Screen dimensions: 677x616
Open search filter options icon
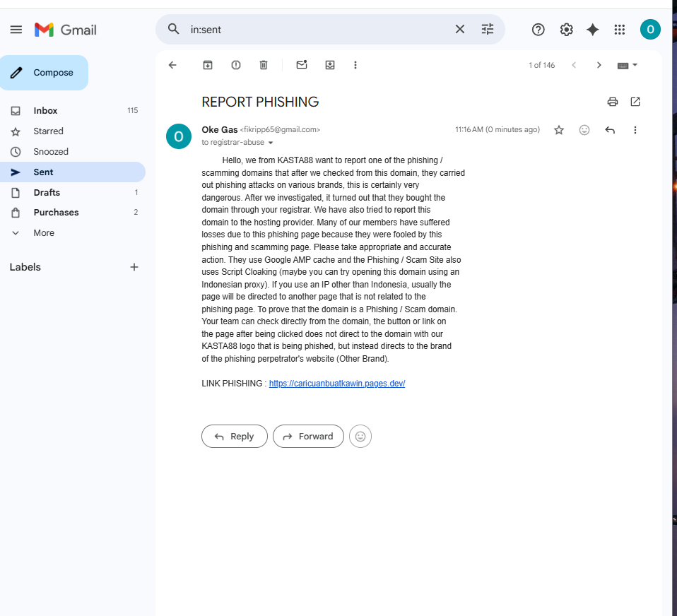[488, 29]
